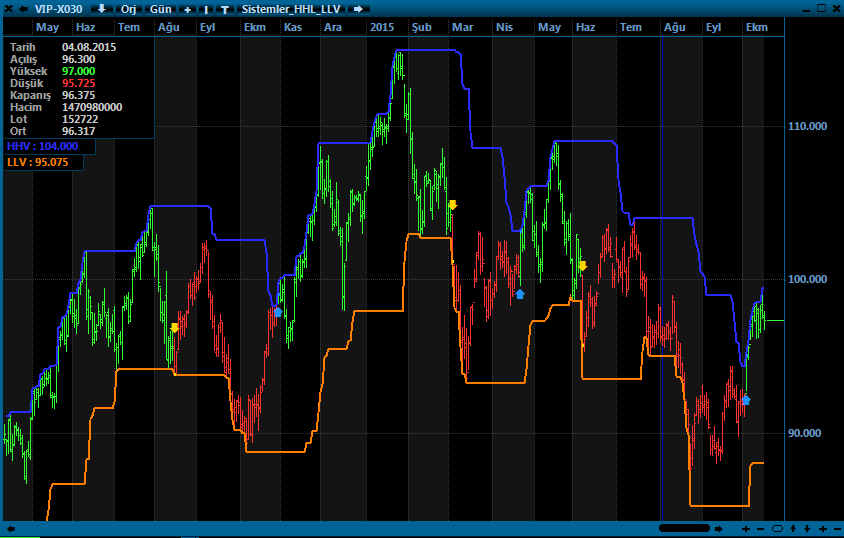Screen dimensions: 844x538
Task: Click the Kas month label on time axis
Action: pyautogui.click(x=293, y=27)
